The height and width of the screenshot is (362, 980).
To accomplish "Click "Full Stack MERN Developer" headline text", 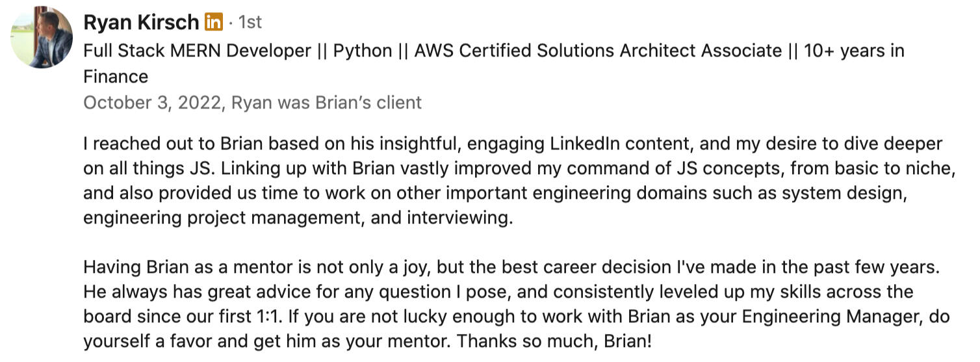I will (197, 51).
